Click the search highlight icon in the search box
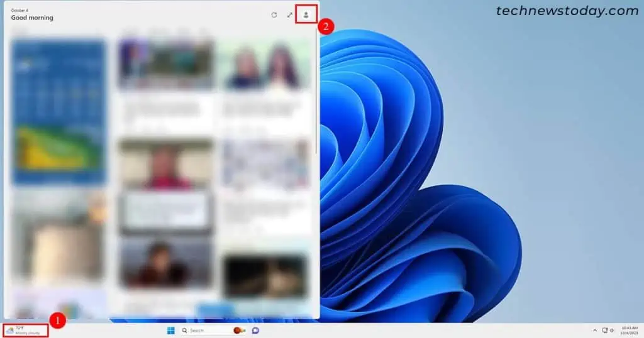Viewport: 644px width, 338px height. click(x=239, y=330)
